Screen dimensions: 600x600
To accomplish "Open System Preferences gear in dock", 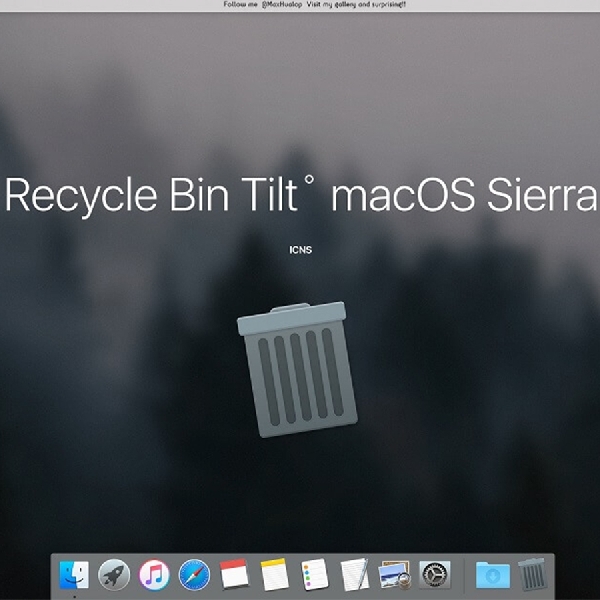I will [435, 574].
